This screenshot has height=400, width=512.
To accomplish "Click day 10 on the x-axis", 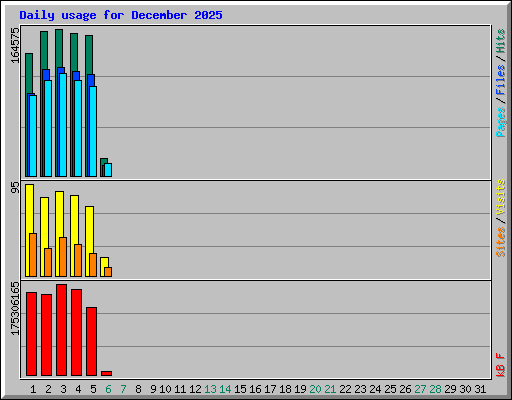I will tap(165, 389).
